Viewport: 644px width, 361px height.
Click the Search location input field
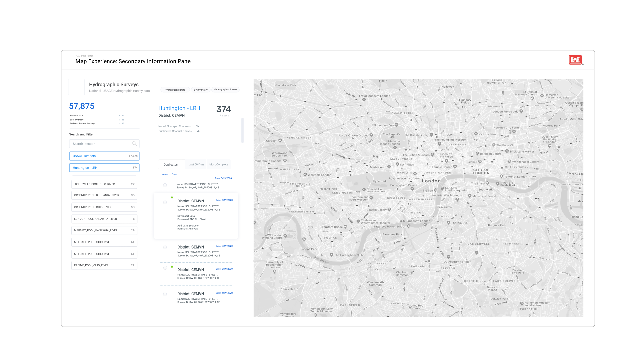pyautogui.click(x=104, y=144)
